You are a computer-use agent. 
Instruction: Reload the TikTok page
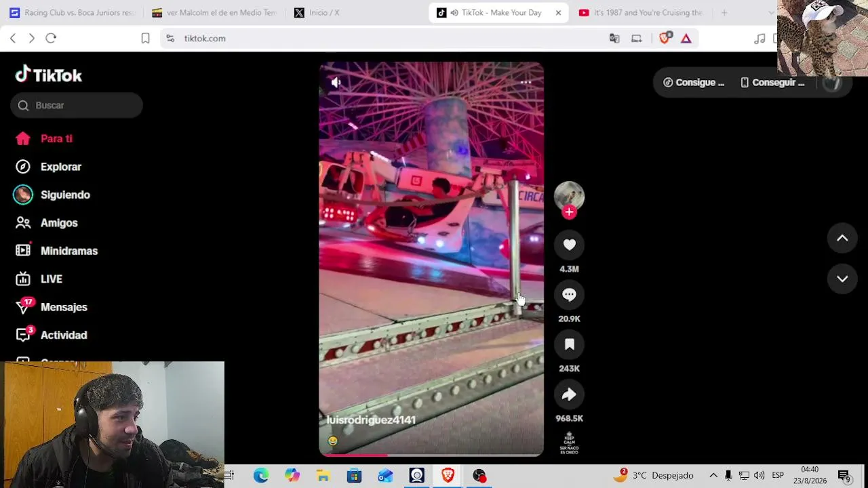pos(51,38)
